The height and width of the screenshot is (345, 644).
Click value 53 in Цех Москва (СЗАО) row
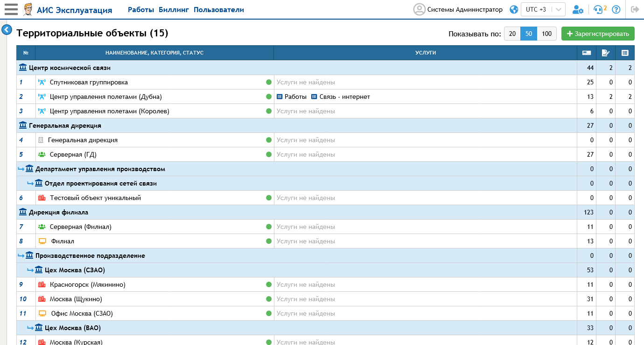click(x=590, y=270)
